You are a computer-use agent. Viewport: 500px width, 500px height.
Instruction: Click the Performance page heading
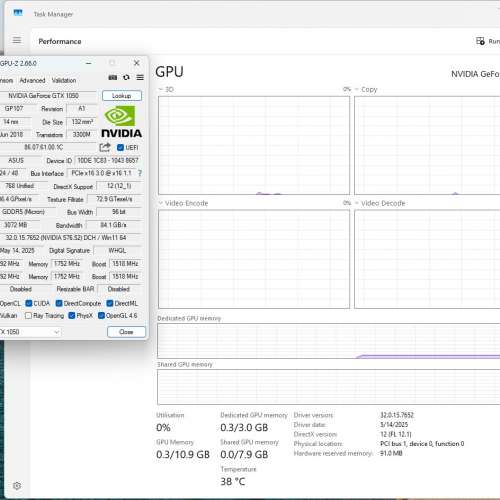tap(60, 41)
